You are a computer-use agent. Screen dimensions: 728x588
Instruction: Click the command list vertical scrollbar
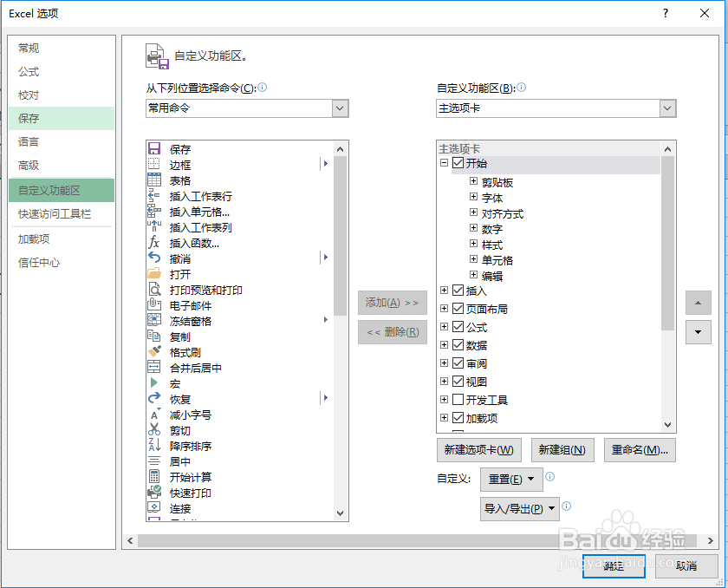coord(340,237)
